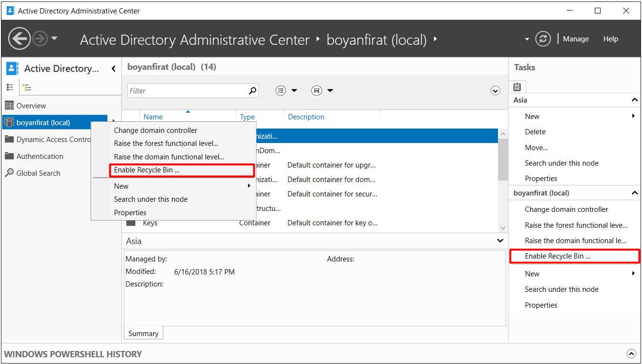Select Overview in the navigation pane
Screen dimensions: 642x364
31,106
